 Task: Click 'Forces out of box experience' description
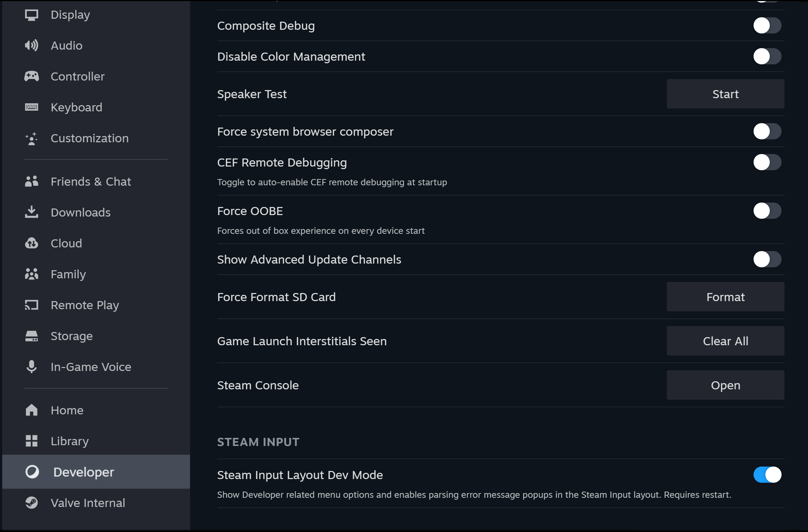click(321, 231)
